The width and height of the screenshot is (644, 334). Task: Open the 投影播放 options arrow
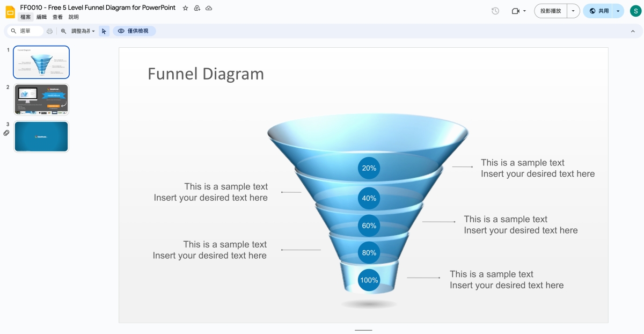click(x=574, y=11)
